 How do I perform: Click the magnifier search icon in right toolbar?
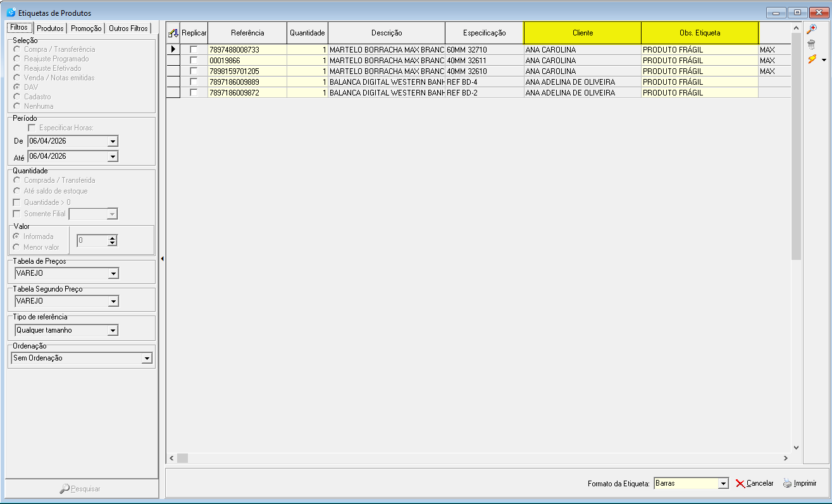click(811, 30)
